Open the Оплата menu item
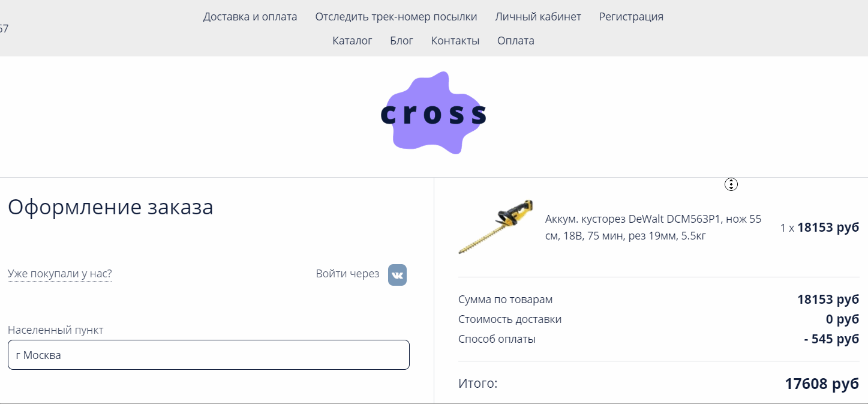 tap(516, 41)
